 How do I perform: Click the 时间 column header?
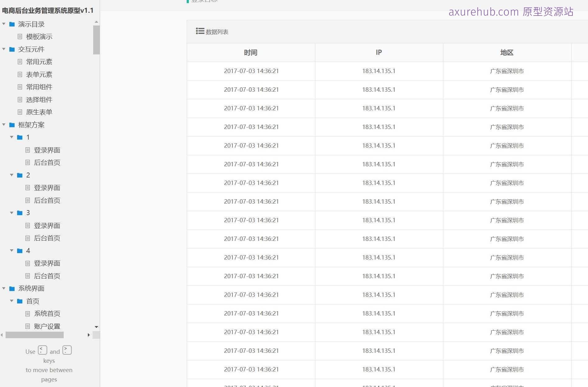point(251,52)
